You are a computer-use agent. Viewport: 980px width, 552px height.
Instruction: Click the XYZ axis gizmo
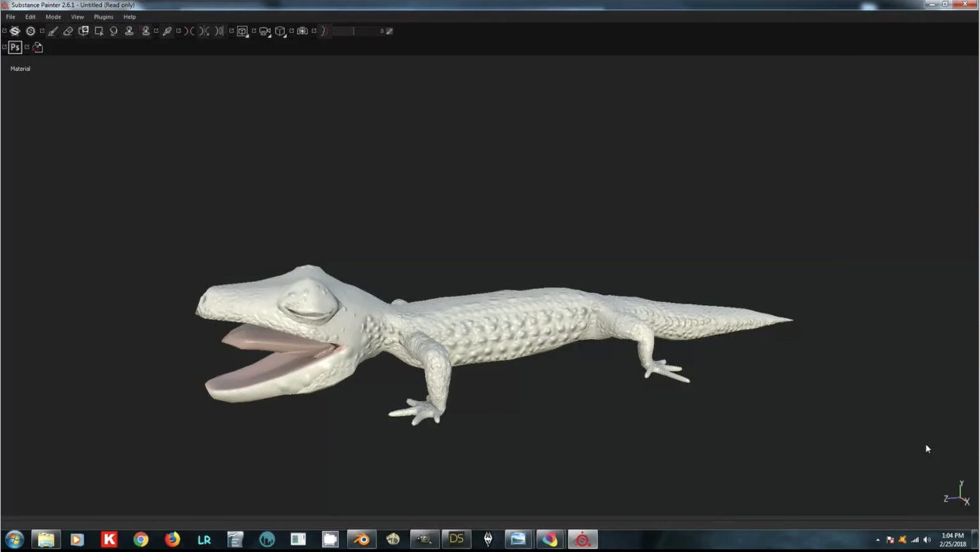957,494
